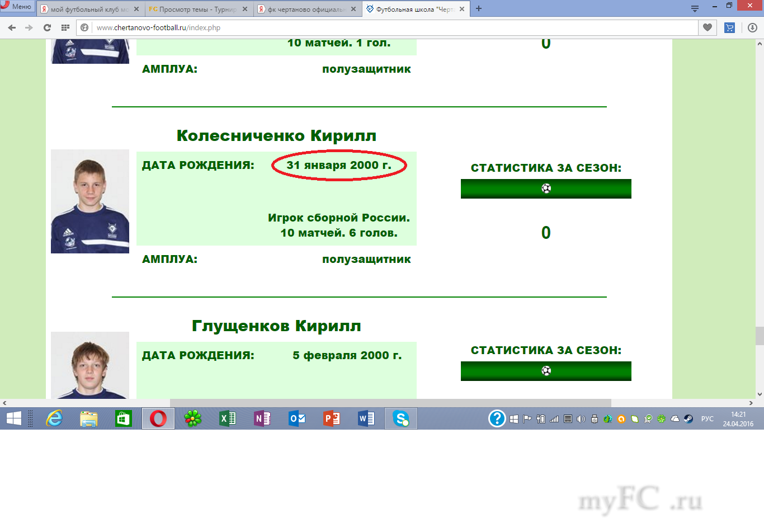Launch Excel from the taskbar
Screen dimensions: 764x532
point(228,418)
